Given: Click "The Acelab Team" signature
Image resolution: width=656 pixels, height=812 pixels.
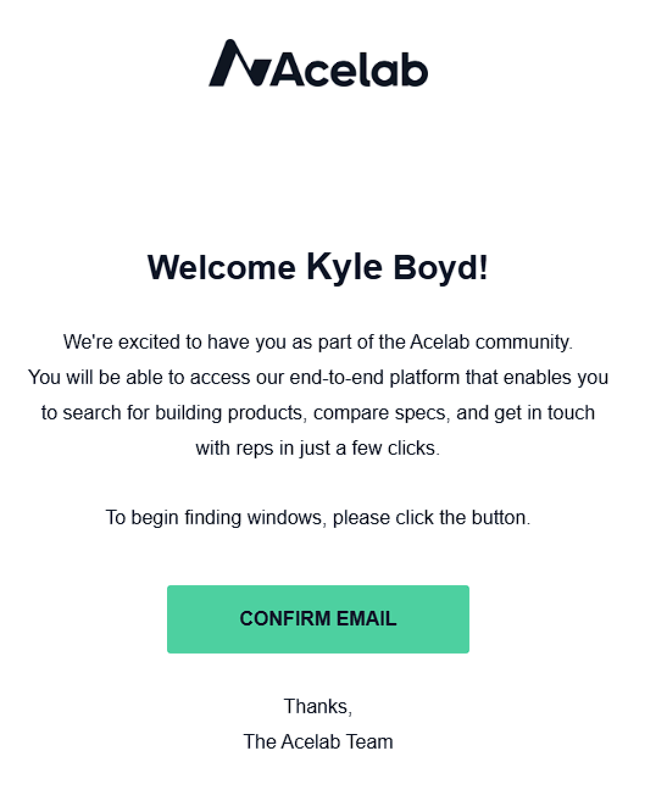Looking at the screenshot, I should tap(318, 742).
